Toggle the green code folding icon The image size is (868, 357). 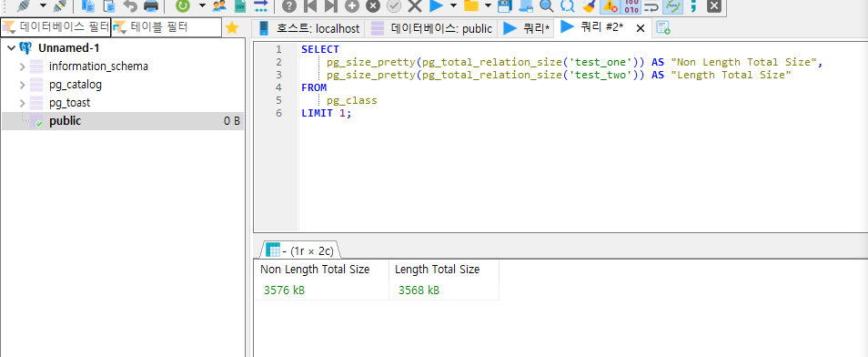tap(672, 6)
